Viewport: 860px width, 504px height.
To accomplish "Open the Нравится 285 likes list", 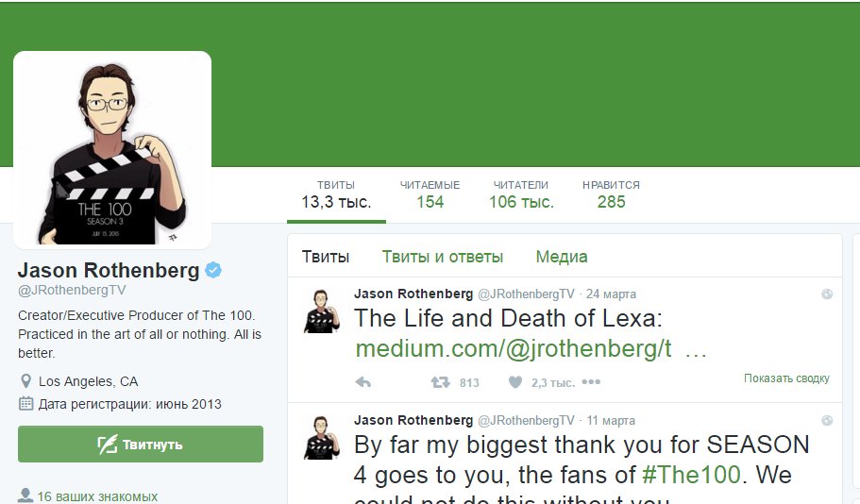I will 611,194.
